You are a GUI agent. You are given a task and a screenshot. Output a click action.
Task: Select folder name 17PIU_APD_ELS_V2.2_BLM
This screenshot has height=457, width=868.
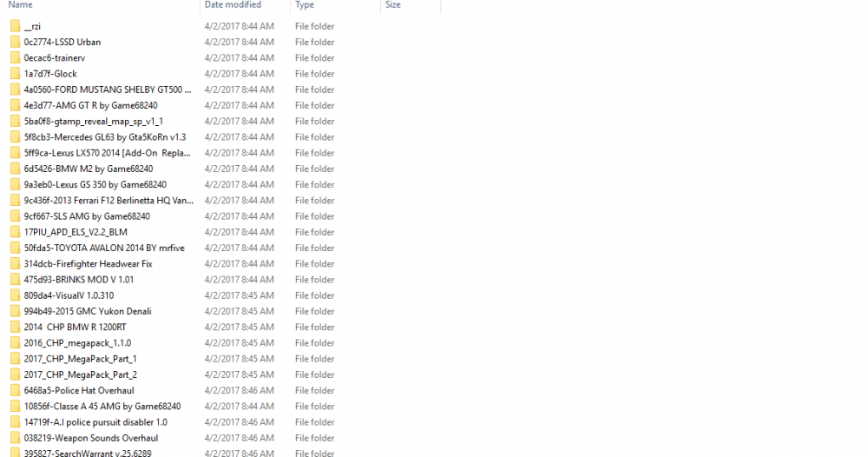tap(76, 232)
